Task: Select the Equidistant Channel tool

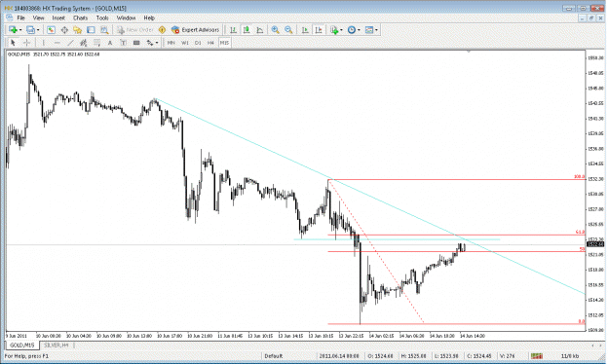Action: coord(83,43)
